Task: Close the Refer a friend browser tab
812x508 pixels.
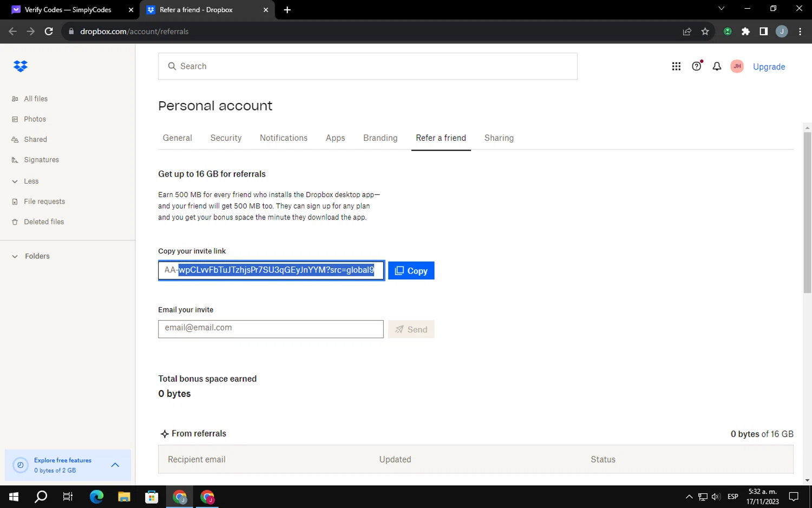Action: coord(266,10)
